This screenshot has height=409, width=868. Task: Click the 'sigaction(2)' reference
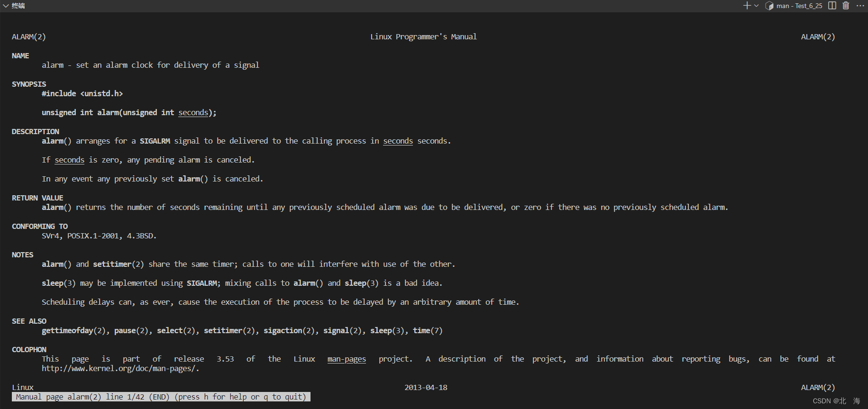[289, 330]
